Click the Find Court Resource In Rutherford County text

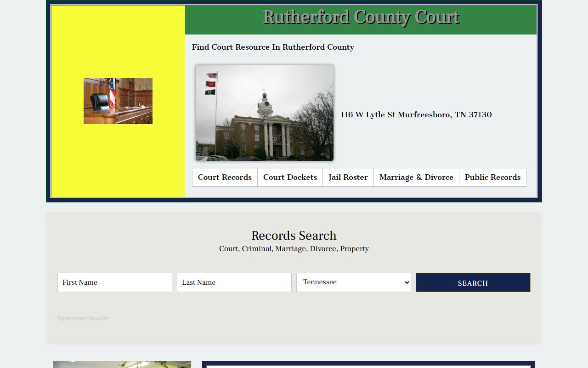pos(273,47)
